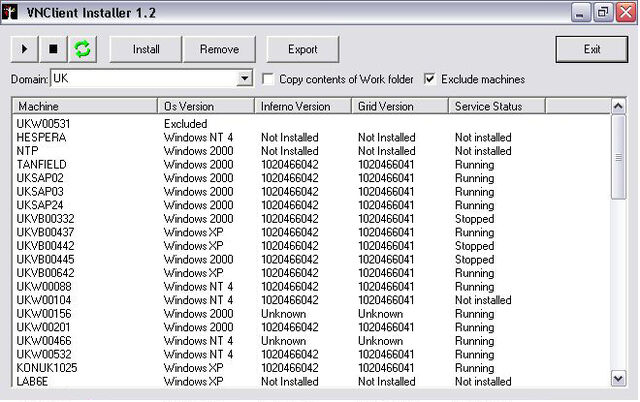Image resolution: width=640 pixels, height=402 pixels.
Task: Sort by the Service Status column header
Action: [x=497, y=106]
